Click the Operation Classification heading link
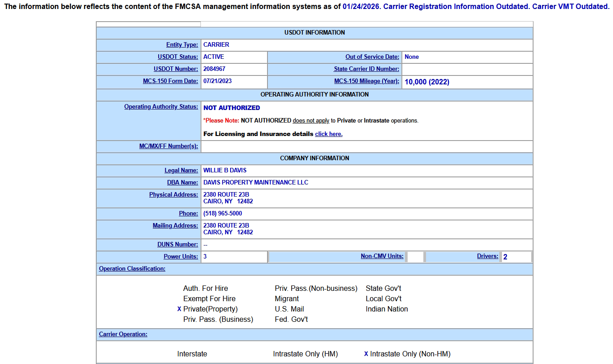The width and height of the screenshot is (613, 364). (x=132, y=269)
